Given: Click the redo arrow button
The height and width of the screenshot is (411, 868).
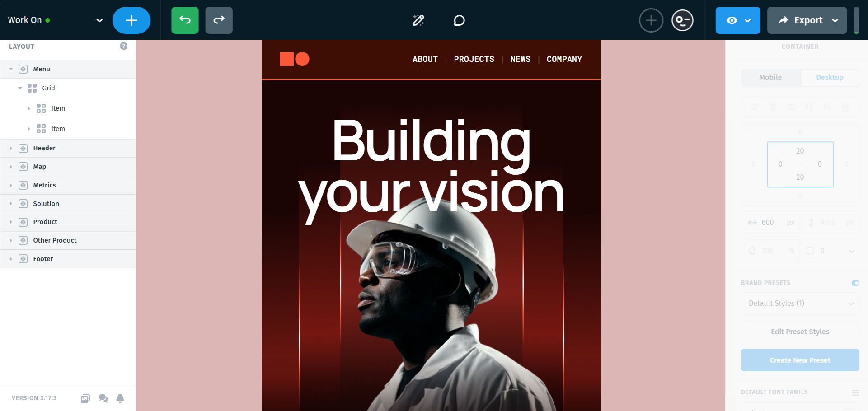Looking at the screenshot, I should [x=219, y=20].
